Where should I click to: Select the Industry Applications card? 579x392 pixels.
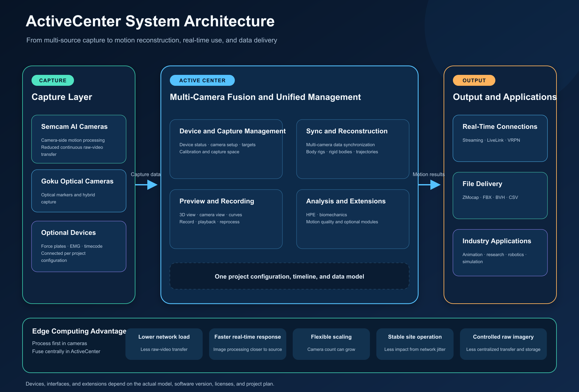[x=500, y=253]
